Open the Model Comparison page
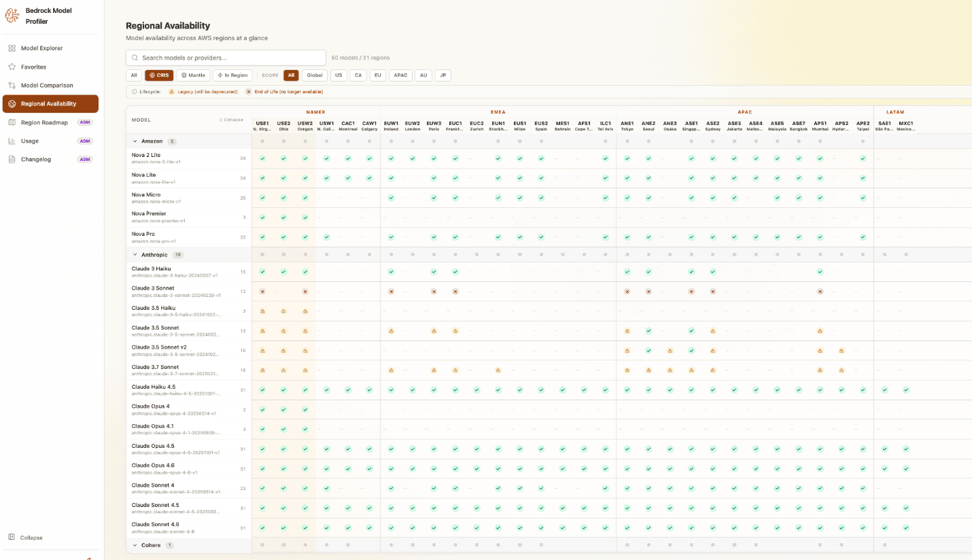 click(51, 85)
